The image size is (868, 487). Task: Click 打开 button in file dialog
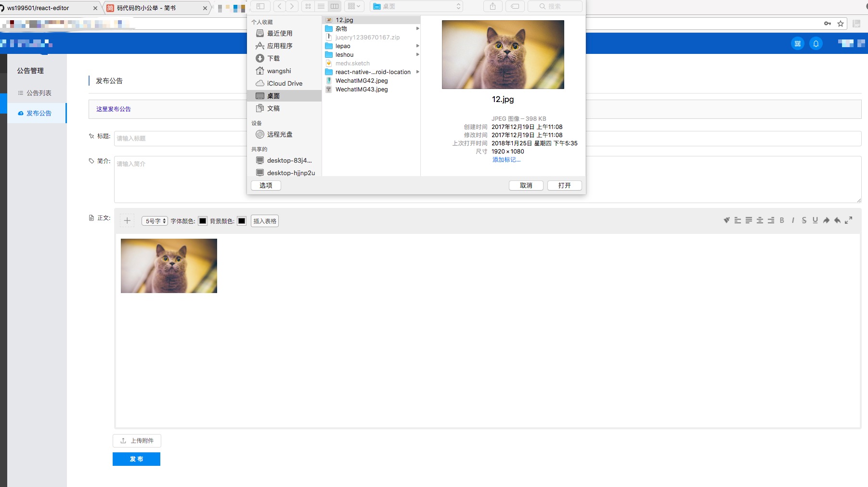coord(564,185)
